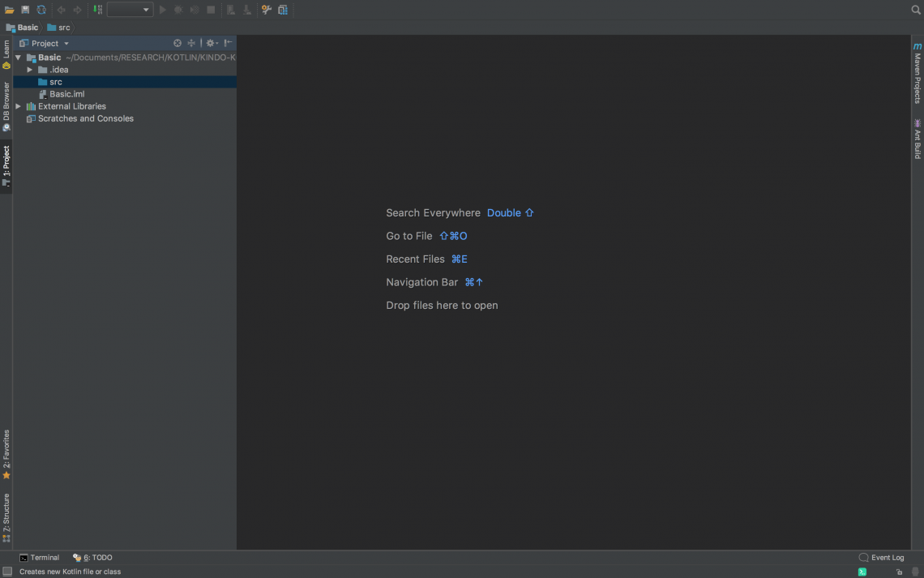Image resolution: width=924 pixels, height=578 pixels.
Task: Start debugging with the bug icon
Action: click(x=178, y=9)
